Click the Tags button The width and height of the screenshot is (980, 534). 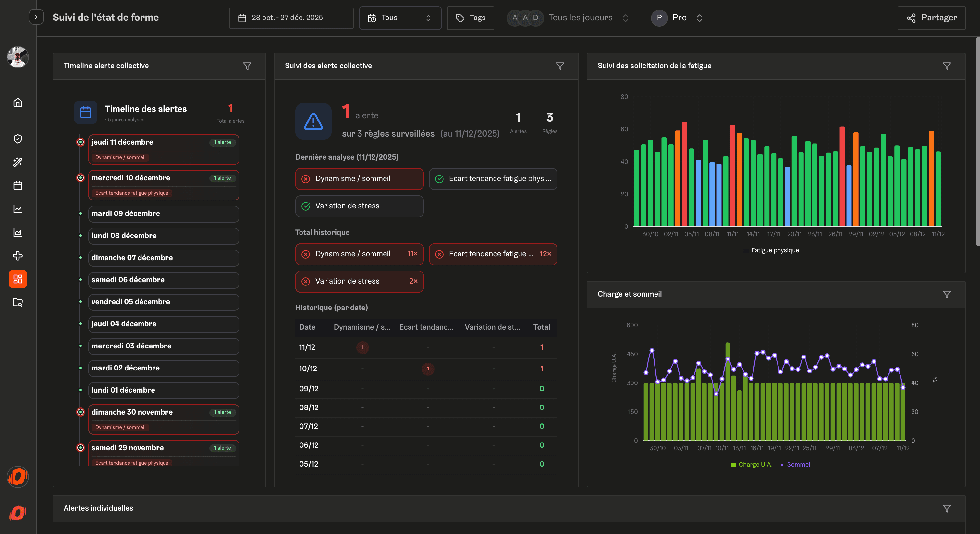point(470,18)
